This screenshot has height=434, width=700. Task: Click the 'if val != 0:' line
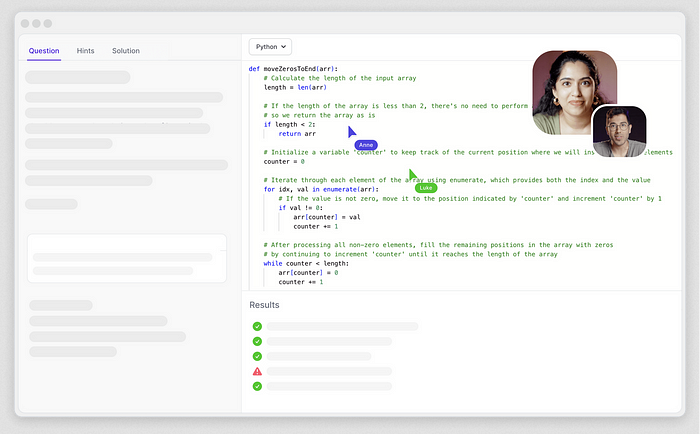[300, 208]
